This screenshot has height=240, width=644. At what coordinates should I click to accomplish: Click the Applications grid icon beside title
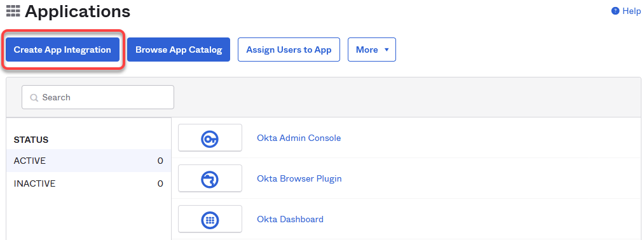point(13,11)
